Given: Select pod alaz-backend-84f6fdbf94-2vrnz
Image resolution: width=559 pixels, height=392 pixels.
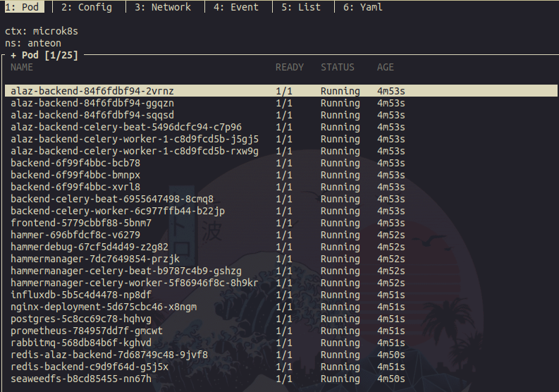Looking at the screenshot, I should 281,91.
